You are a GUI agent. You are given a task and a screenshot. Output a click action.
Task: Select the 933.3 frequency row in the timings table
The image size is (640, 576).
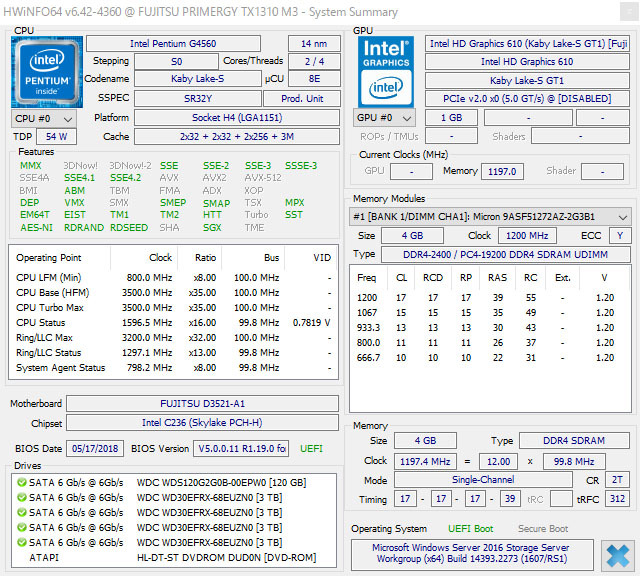click(x=490, y=328)
